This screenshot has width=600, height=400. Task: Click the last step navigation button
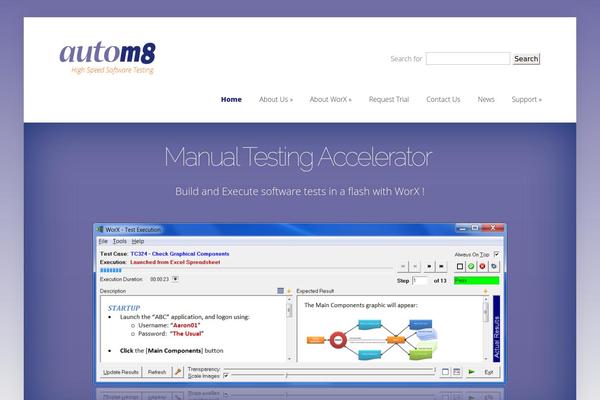(x=441, y=266)
